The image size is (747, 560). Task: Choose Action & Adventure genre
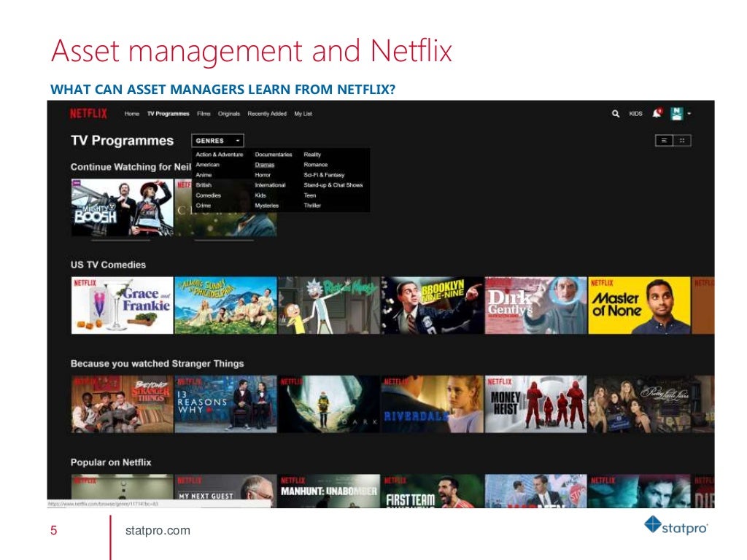[x=219, y=155]
